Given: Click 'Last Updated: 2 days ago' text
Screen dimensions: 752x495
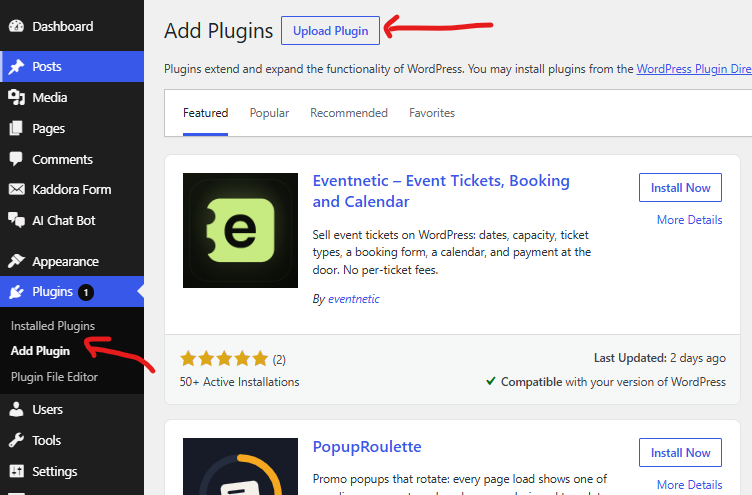Looking at the screenshot, I should tap(659, 358).
